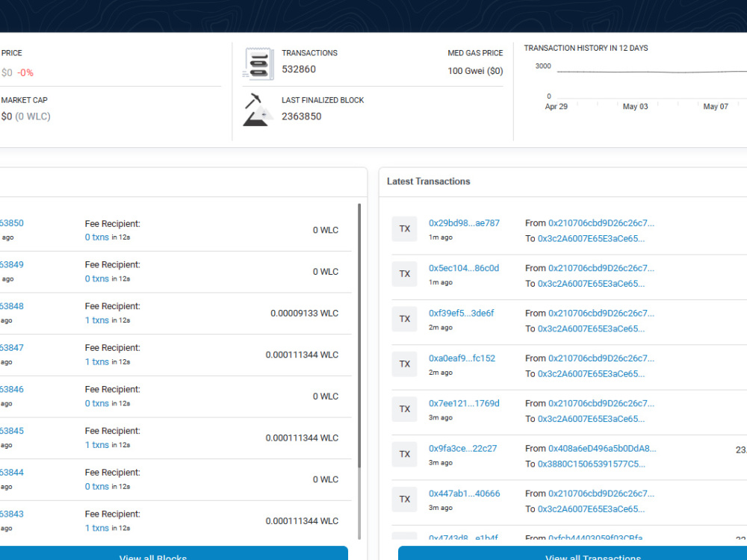
Task: Open From address of transaction 0x5ec104...86c0d
Action: click(x=601, y=268)
